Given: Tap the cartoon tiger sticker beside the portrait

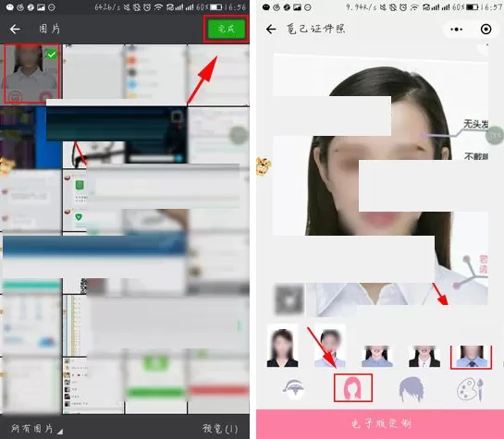Looking at the screenshot, I should [x=264, y=166].
